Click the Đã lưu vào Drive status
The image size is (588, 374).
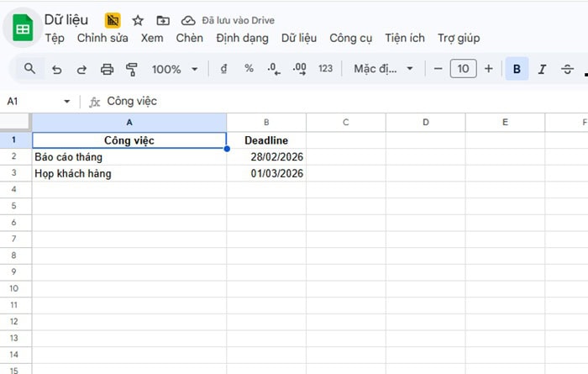click(x=228, y=20)
